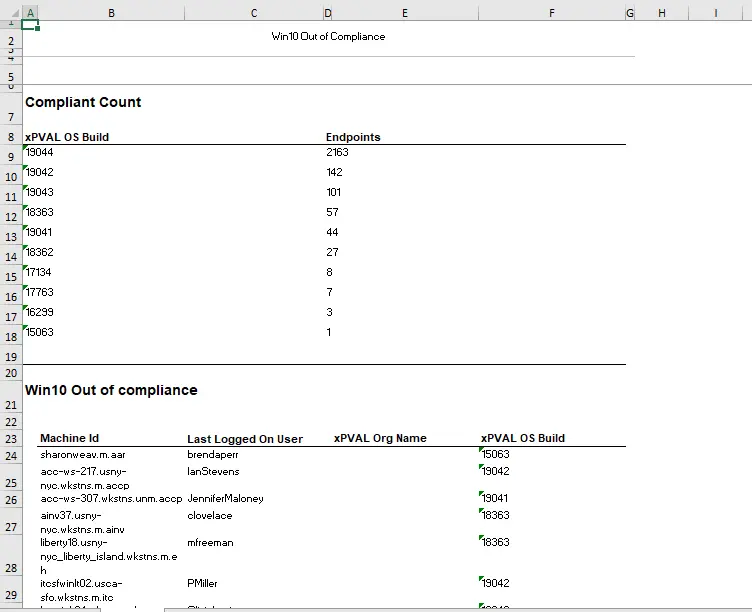Image resolution: width=752 pixels, height=612 pixels.
Task: Select cell with build 19042 in row 10
Action: [39, 172]
